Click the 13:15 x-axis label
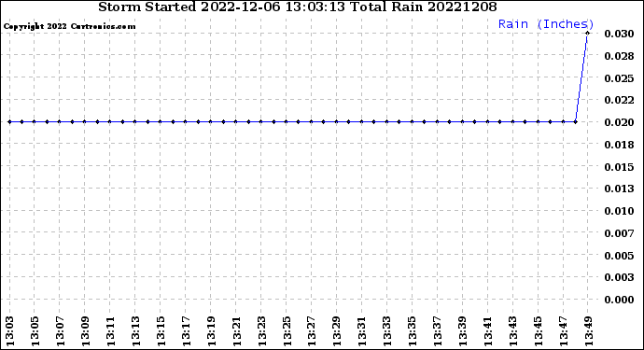The height and width of the screenshot is (350, 644). pos(161,331)
